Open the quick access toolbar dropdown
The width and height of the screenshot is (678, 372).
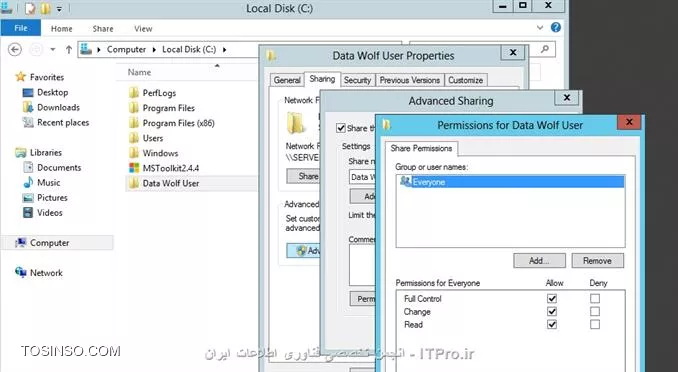click(59, 8)
